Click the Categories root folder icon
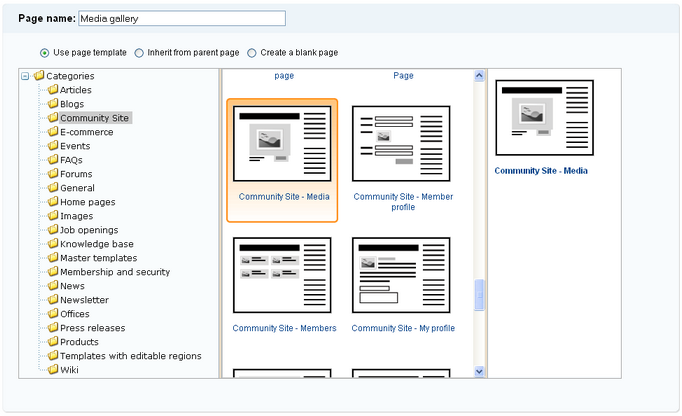 click(x=39, y=76)
